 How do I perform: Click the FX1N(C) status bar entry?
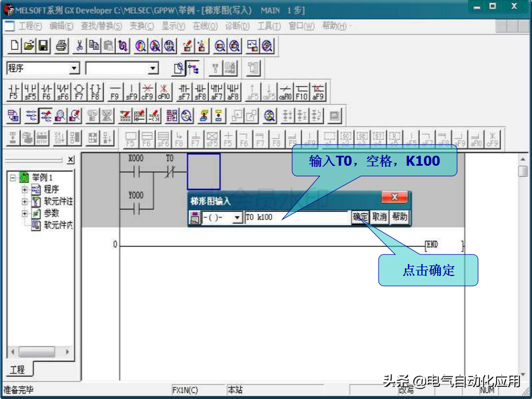pyautogui.click(x=185, y=390)
